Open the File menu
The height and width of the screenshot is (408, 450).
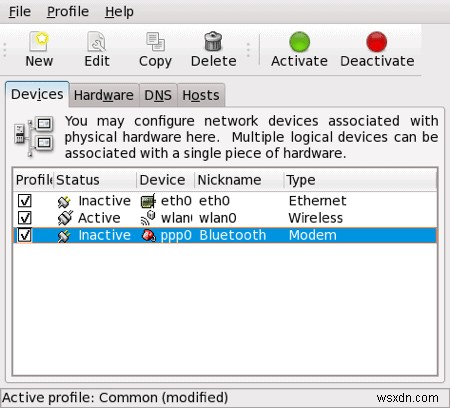(x=20, y=12)
